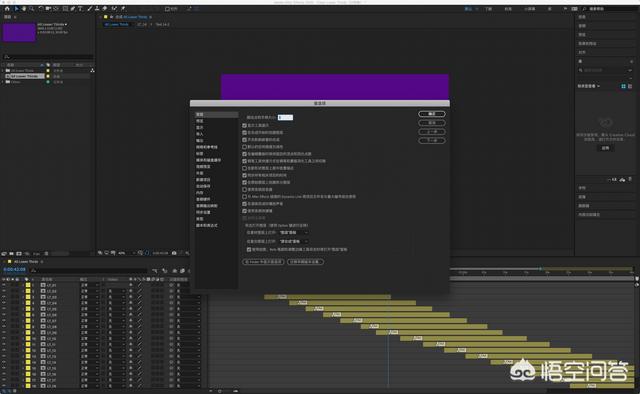The height and width of the screenshot is (394, 640).
Task: Select the Type text tool
Action: pyautogui.click(x=80, y=9)
